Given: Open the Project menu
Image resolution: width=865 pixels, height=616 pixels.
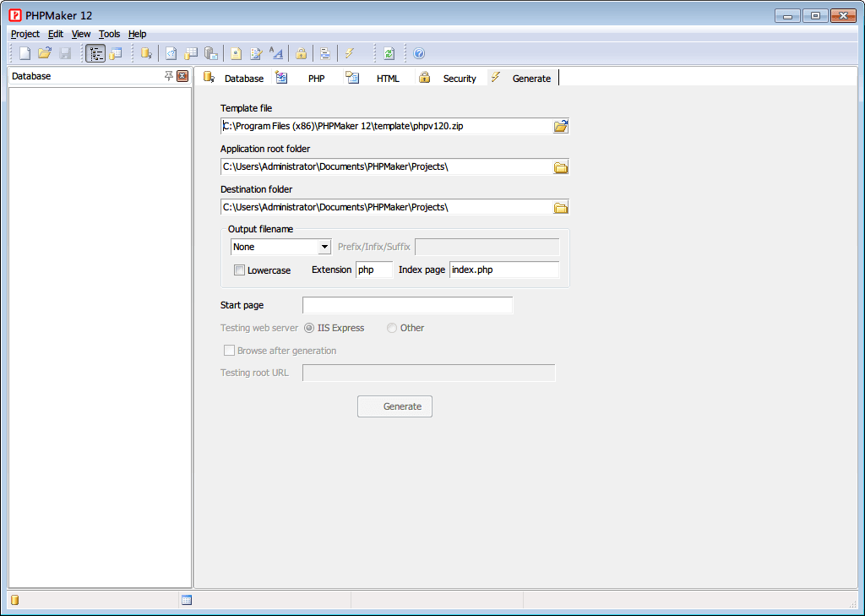Looking at the screenshot, I should pyautogui.click(x=25, y=34).
